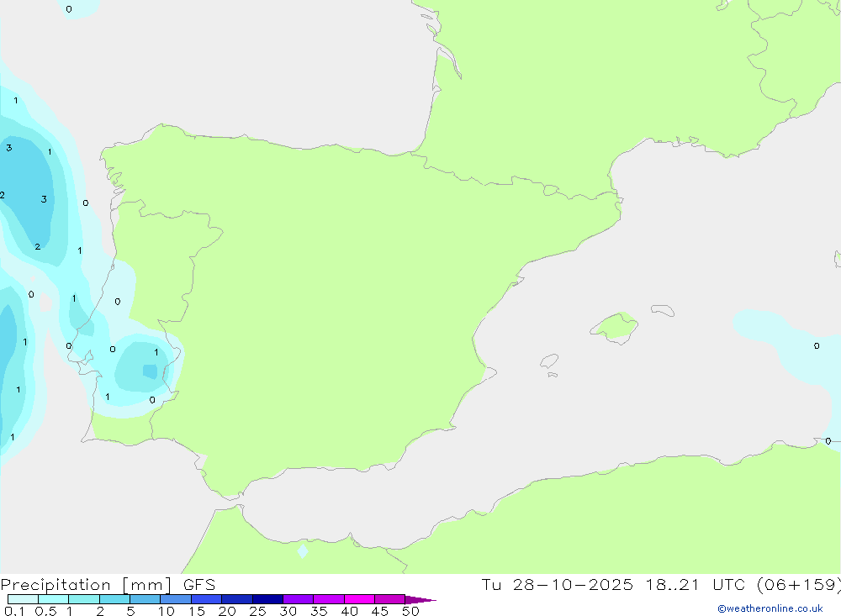The height and width of the screenshot is (616, 841).
Task: Click the '10' legend scale label
Action: coord(167,611)
